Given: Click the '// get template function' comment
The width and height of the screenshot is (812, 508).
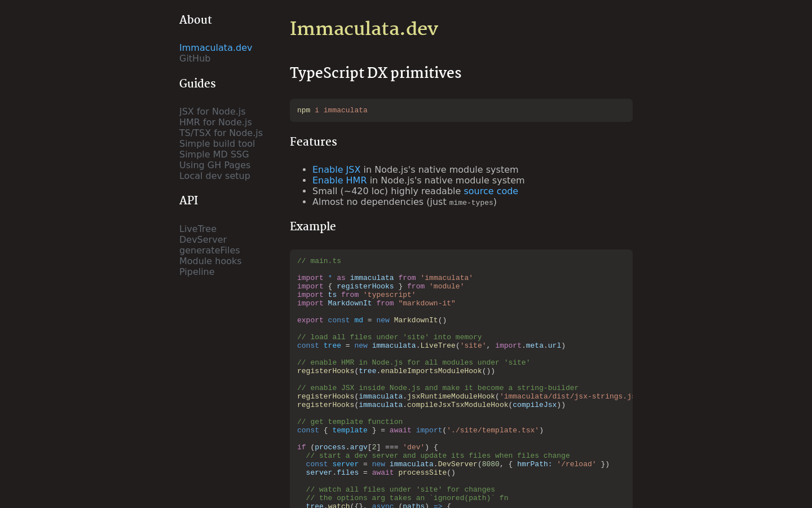Looking at the screenshot, I should click(350, 422).
